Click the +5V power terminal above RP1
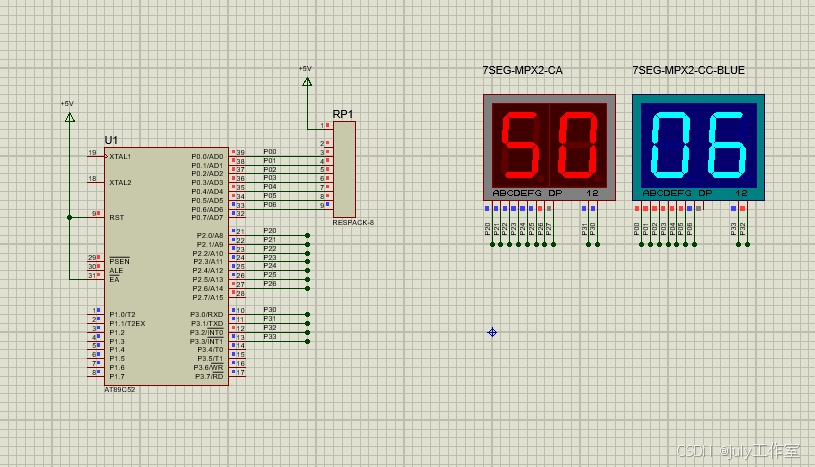This screenshot has width=815, height=467. pyautogui.click(x=307, y=82)
